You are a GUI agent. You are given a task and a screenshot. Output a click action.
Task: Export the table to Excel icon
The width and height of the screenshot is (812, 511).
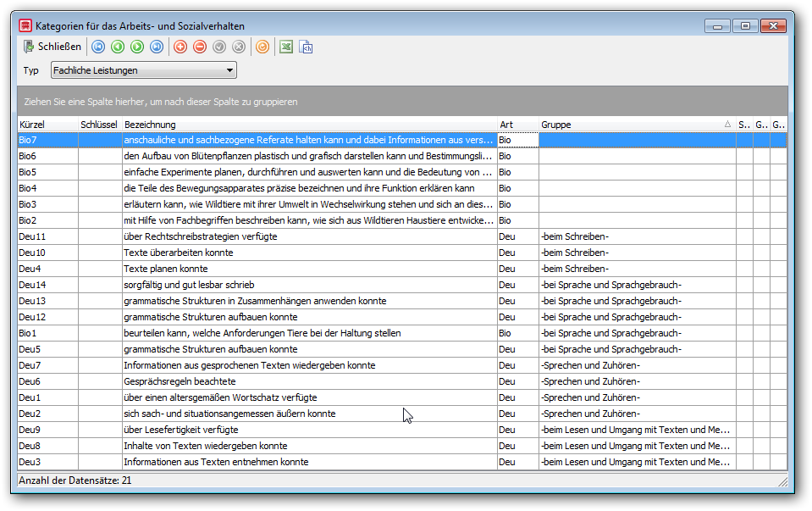tap(286, 47)
